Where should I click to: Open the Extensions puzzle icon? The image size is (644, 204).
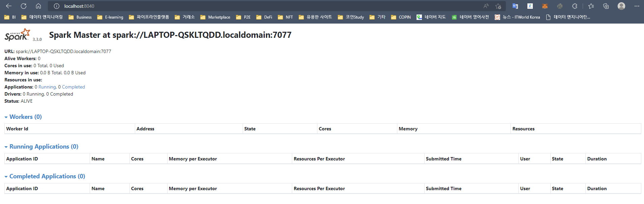tap(575, 6)
